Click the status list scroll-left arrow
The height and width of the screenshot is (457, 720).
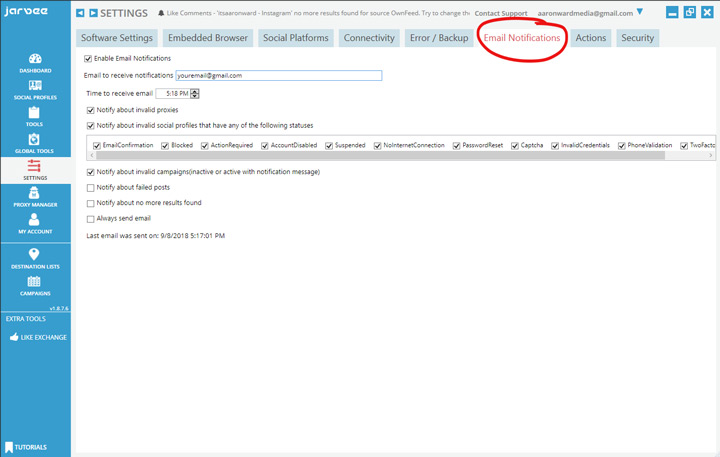(x=92, y=156)
